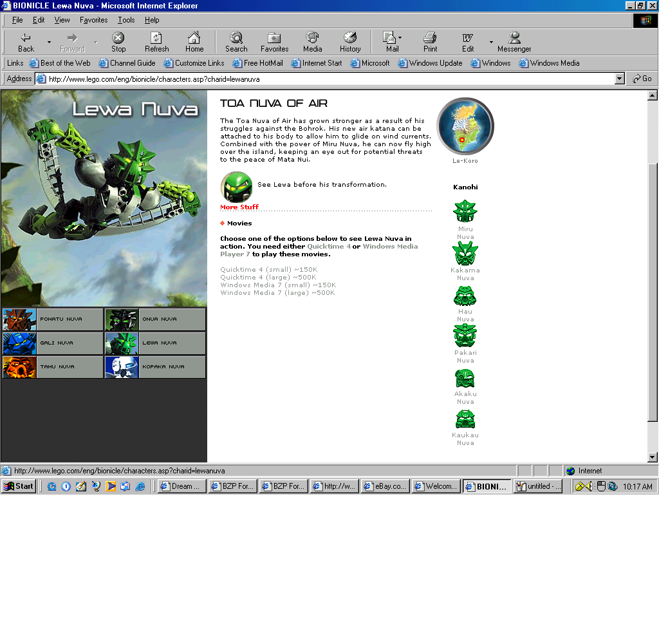Click the vertical scrollbar down arrow

click(653, 457)
